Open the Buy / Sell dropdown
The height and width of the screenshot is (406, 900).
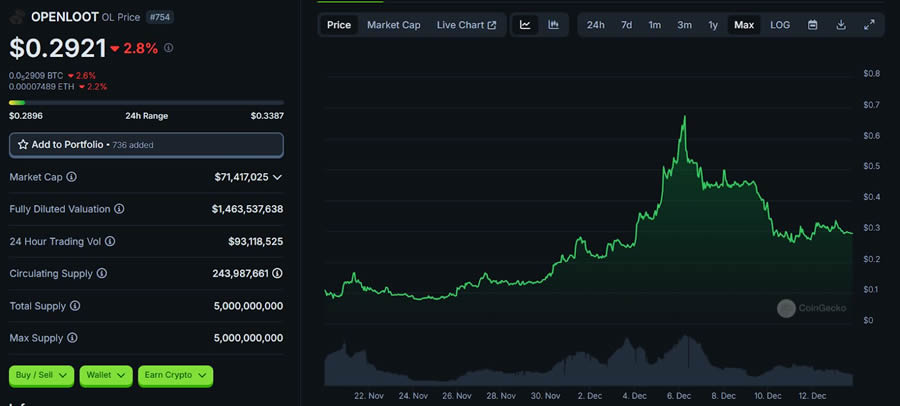tap(41, 375)
